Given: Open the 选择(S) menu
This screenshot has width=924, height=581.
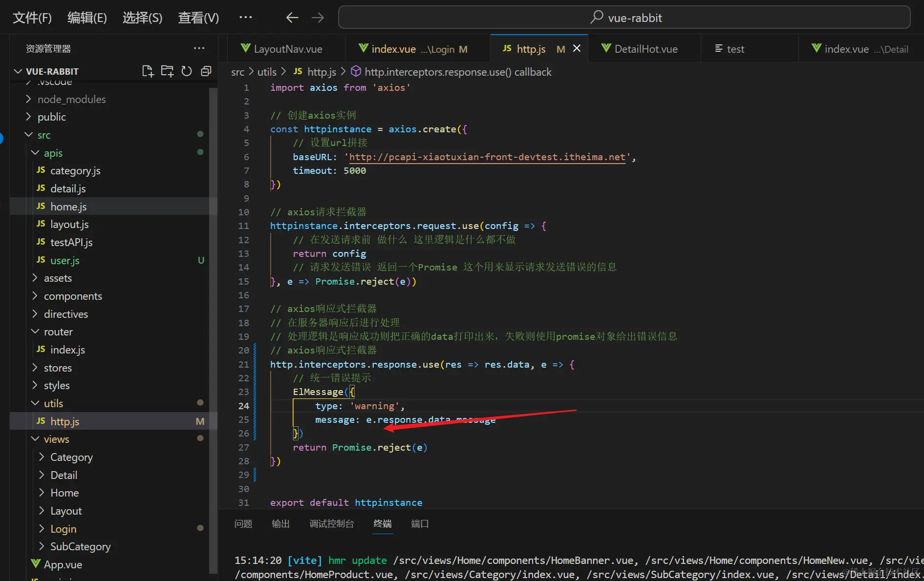Looking at the screenshot, I should 142,18.
